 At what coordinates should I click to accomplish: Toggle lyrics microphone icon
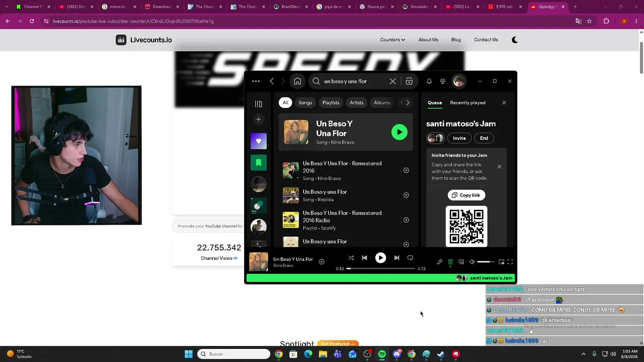[440, 262]
